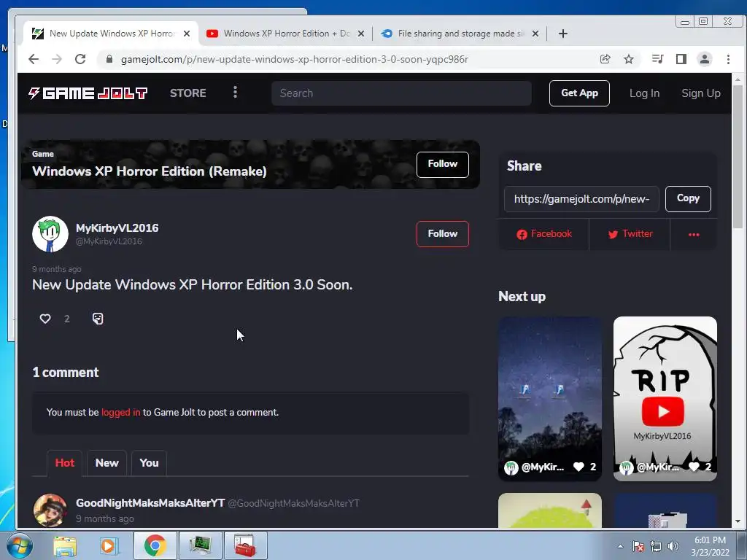Image resolution: width=747 pixels, height=560 pixels.
Task: Share post on Twitter
Action: click(630, 234)
